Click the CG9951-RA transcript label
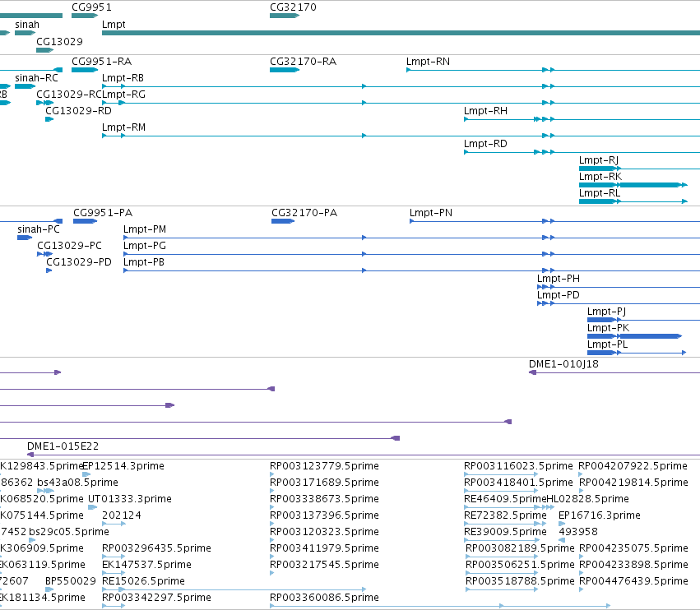 pyautogui.click(x=102, y=61)
